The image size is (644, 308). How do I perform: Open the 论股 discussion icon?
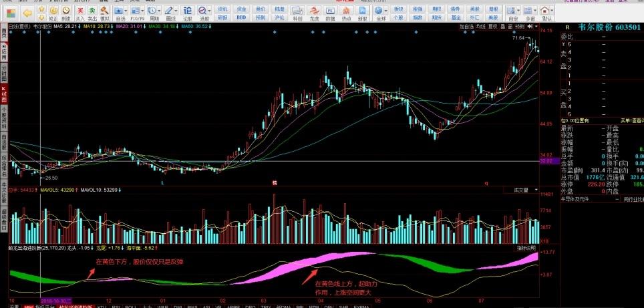point(187,11)
